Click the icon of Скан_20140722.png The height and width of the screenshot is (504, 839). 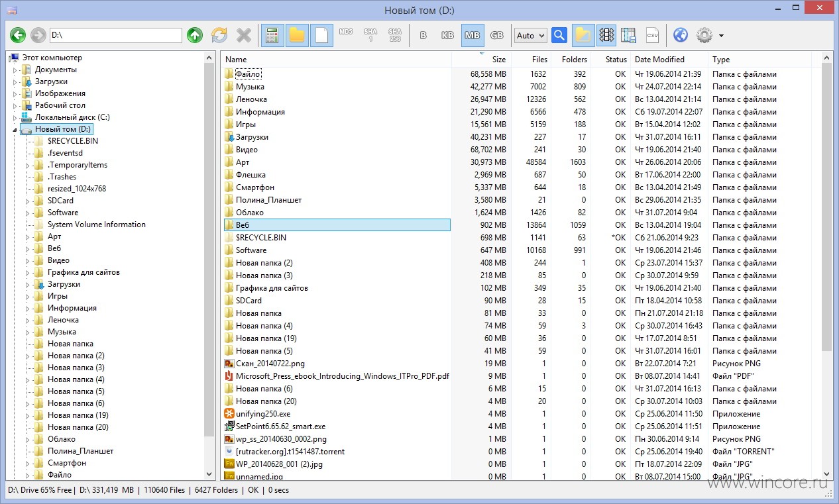(229, 364)
